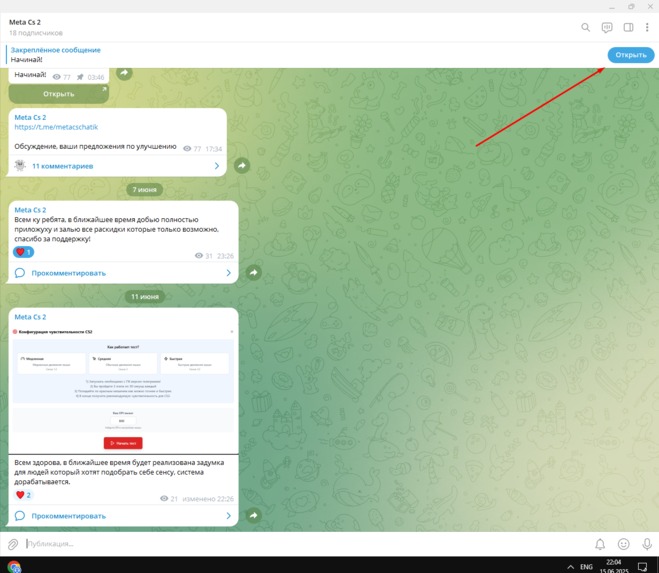Viewport: 659px width, 573px height.
Task: Click the pin icon on Начинай! post
Action: click(80, 77)
